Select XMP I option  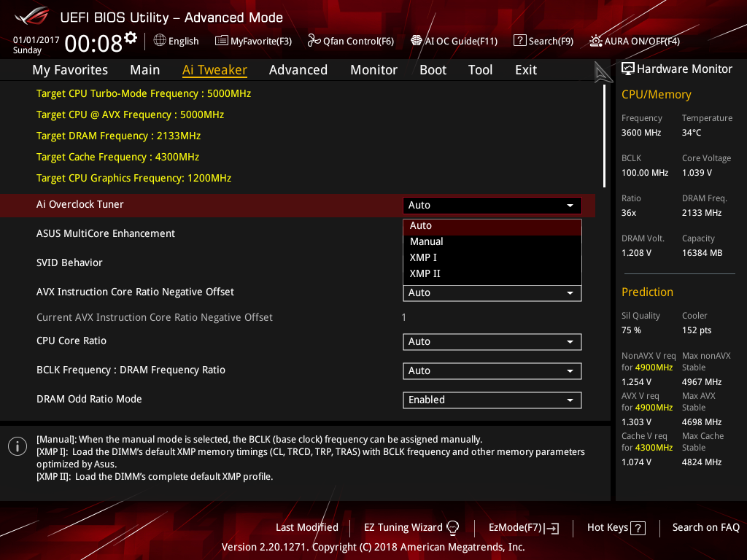(x=492, y=257)
